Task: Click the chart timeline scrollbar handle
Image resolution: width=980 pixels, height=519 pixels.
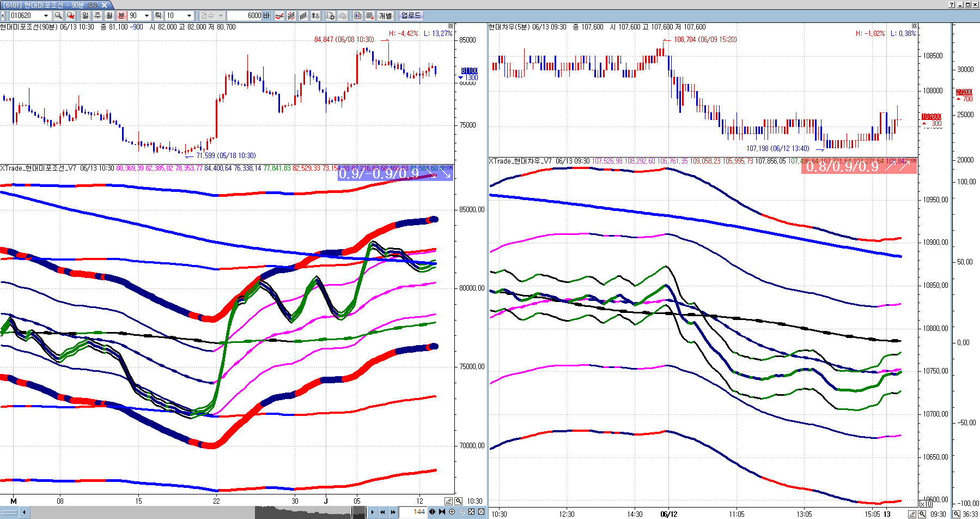Action: click(x=358, y=512)
